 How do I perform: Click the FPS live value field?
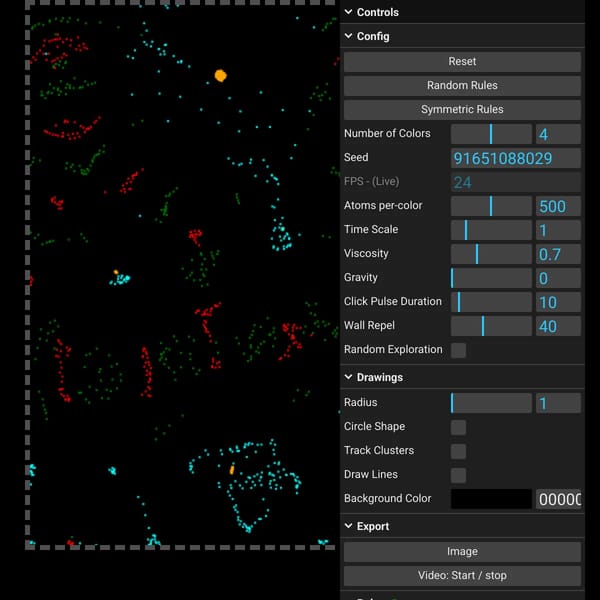(x=515, y=182)
